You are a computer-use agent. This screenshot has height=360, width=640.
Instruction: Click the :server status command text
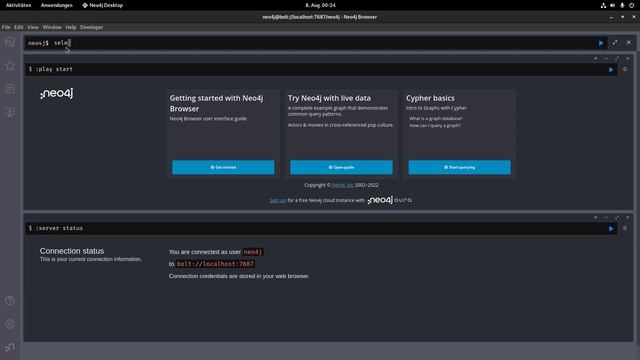tap(59, 228)
